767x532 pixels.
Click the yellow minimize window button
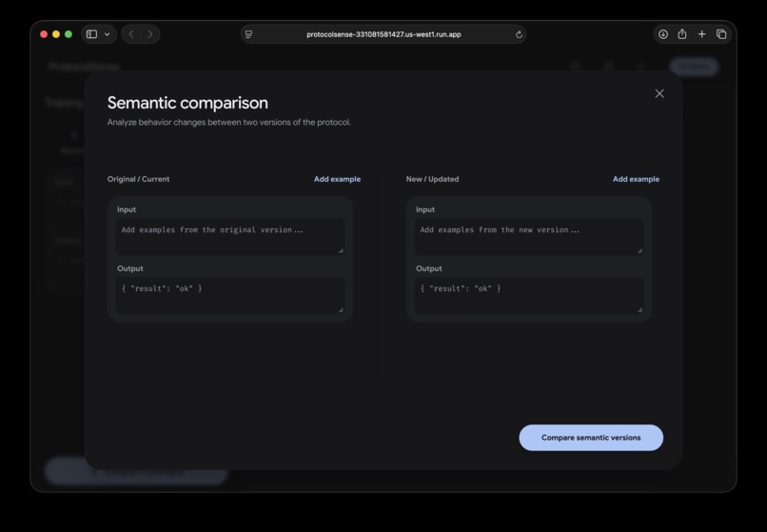point(56,34)
